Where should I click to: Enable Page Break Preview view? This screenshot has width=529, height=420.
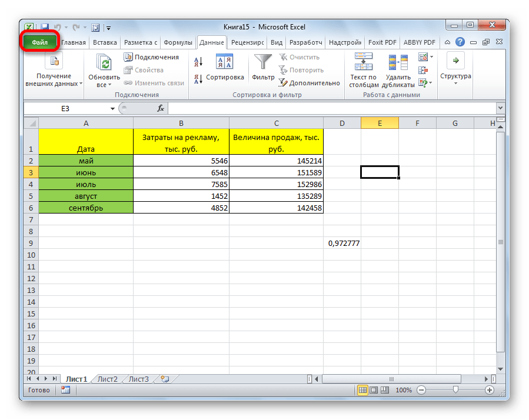386,390
